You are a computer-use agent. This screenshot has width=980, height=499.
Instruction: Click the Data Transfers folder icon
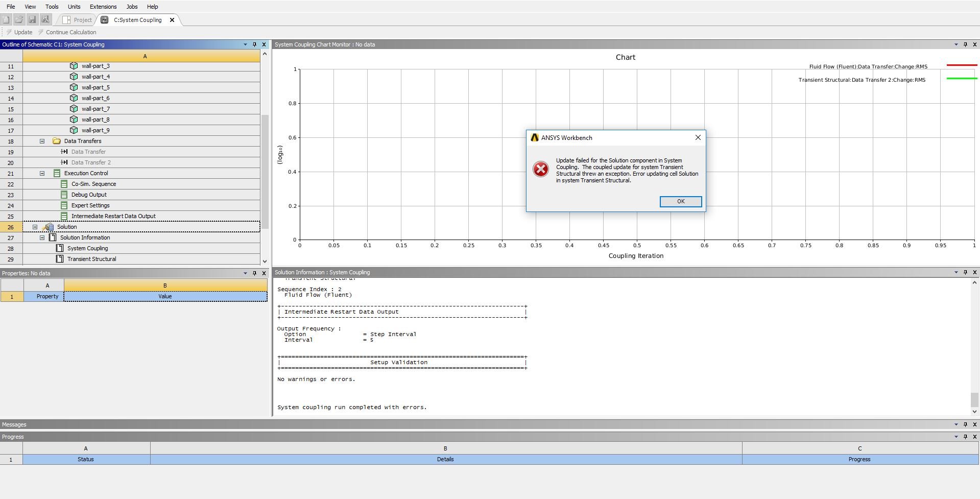(x=57, y=141)
